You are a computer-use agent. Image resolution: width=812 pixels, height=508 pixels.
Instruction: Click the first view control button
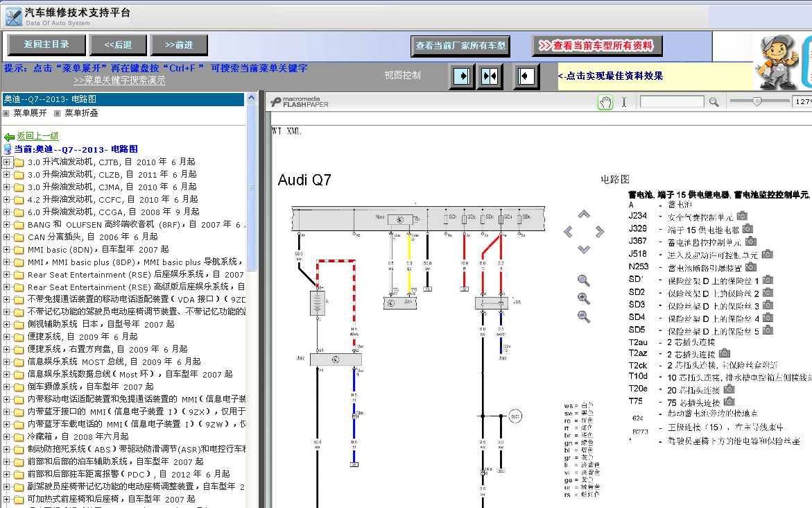pos(460,75)
